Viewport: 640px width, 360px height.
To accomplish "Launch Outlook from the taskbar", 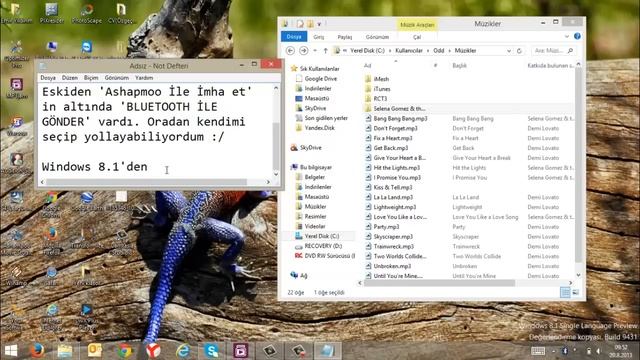I will pos(94,351).
